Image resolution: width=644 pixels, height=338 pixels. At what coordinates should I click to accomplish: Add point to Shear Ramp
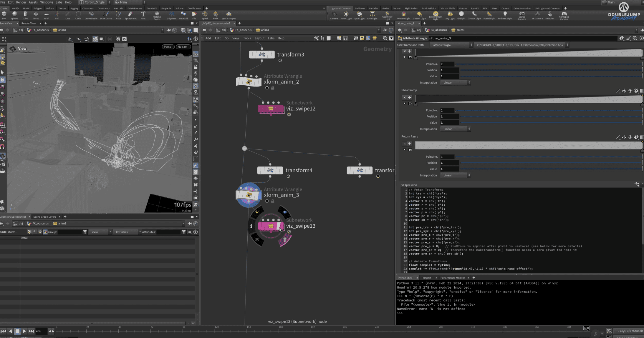pos(410,97)
